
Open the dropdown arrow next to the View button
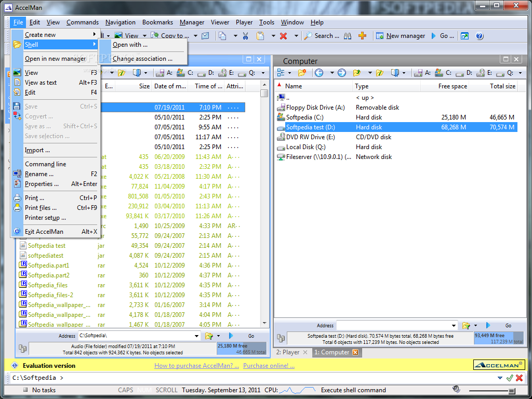[x=144, y=36]
